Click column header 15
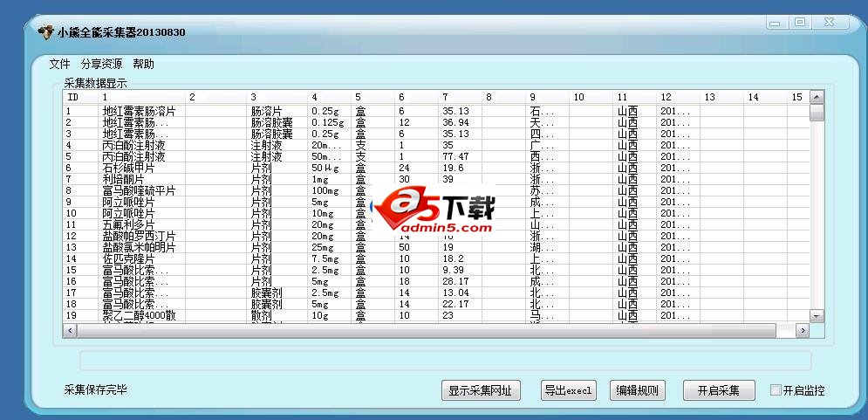The height and width of the screenshot is (420, 868). tap(798, 97)
